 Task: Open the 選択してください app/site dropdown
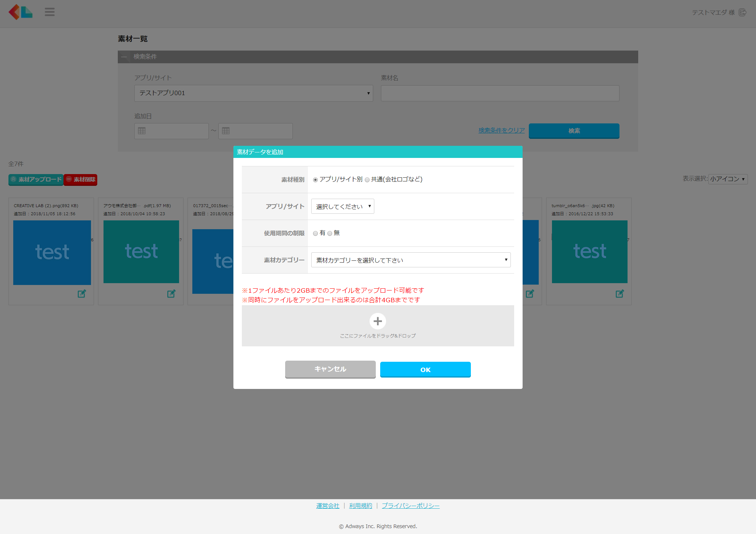342,207
